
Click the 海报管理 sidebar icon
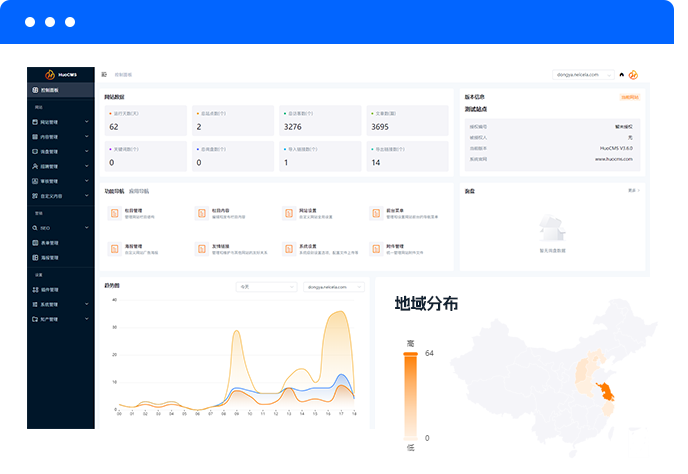click(x=35, y=258)
